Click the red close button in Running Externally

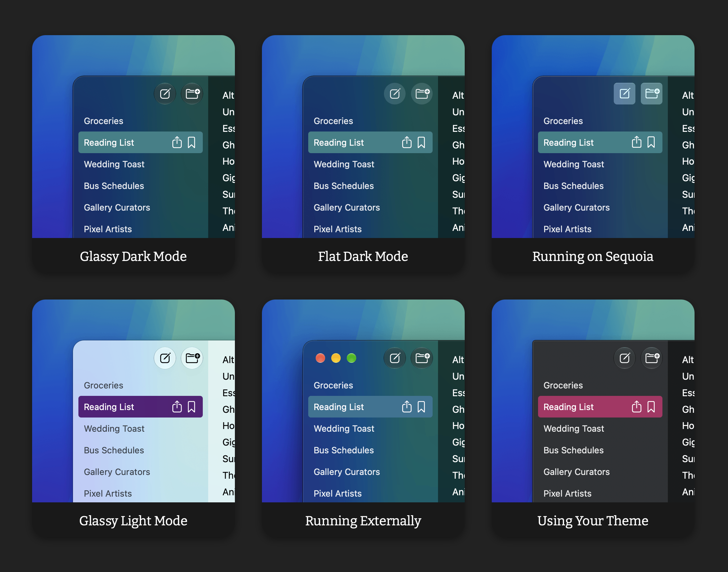pos(320,358)
